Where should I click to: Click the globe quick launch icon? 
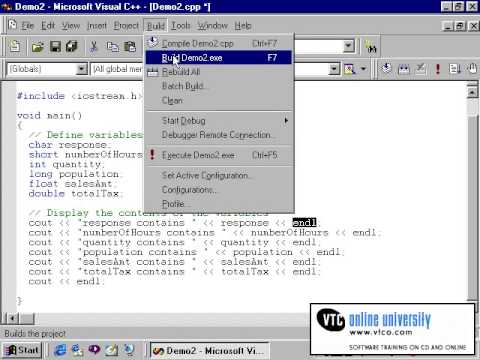(129, 350)
